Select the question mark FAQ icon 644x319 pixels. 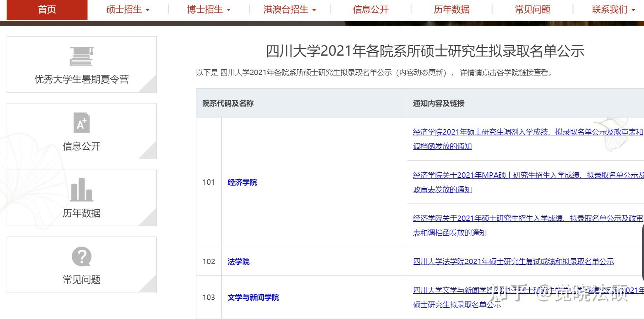coord(82,257)
